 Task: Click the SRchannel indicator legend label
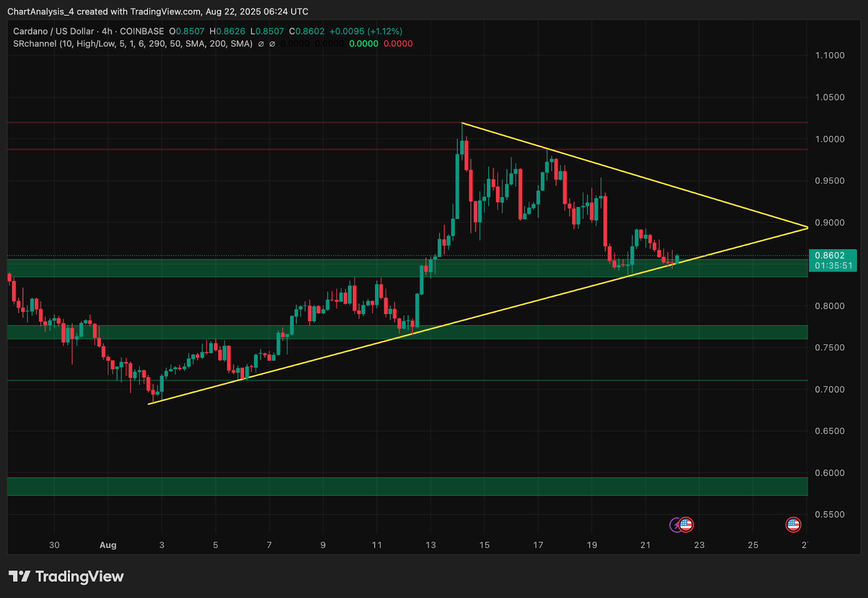click(132, 44)
